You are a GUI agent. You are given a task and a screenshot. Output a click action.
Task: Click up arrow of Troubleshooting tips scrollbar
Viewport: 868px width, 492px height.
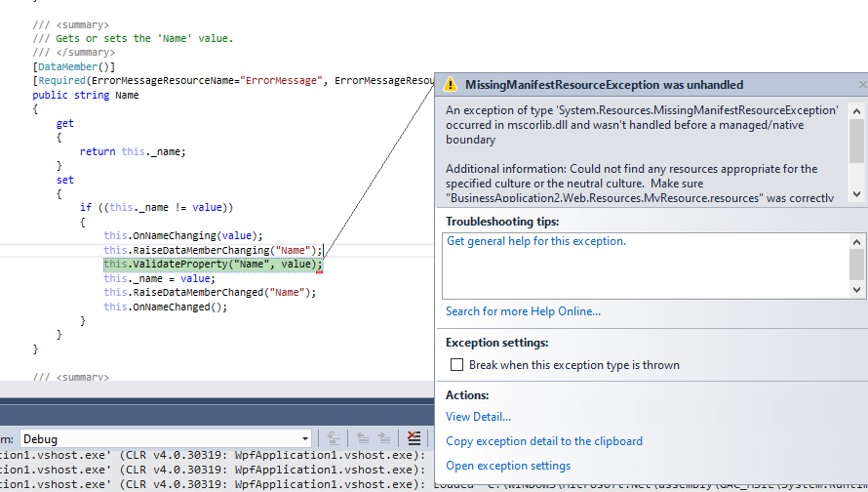click(x=856, y=242)
